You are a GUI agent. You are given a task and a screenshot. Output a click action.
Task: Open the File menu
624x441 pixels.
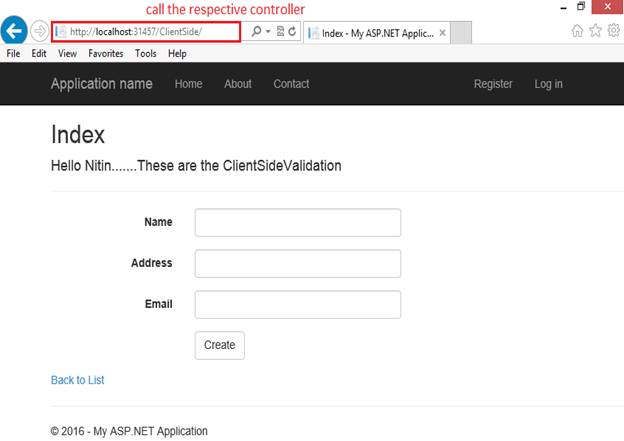click(13, 53)
